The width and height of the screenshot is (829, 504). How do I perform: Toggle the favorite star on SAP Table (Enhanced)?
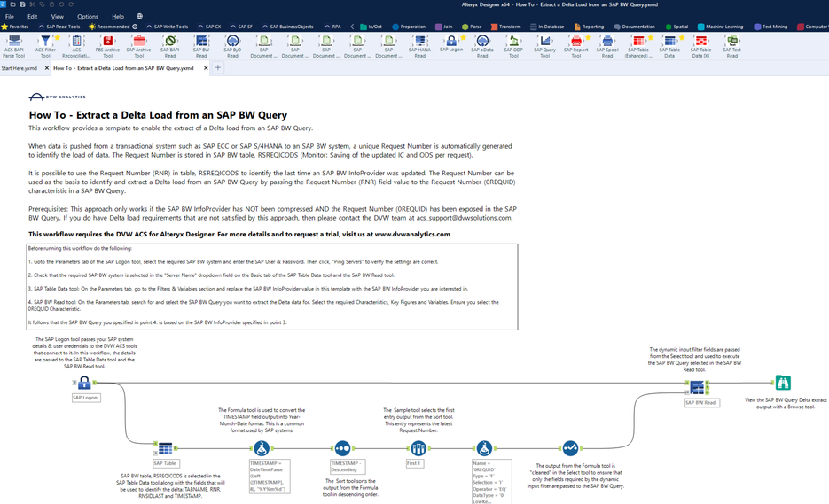coord(650,37)
